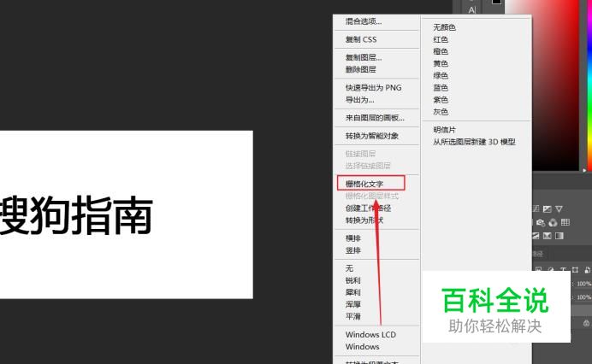
Task: Choose 转换为形状 entry
Action: (364, 220)
